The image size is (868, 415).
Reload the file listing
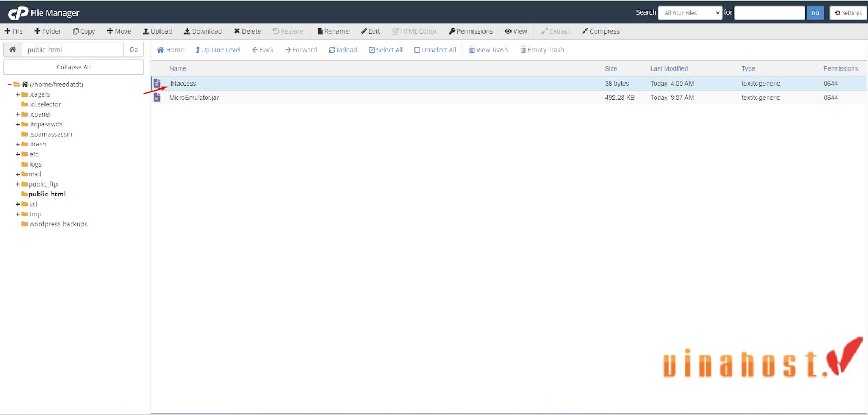click(343, 50)
